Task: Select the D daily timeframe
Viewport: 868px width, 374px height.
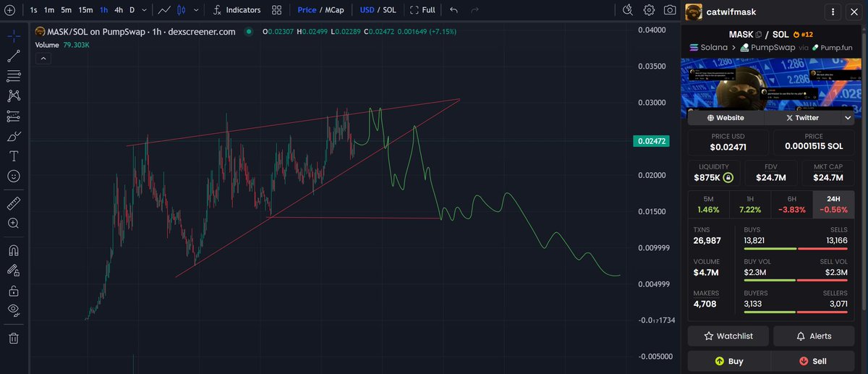Action: point(132,10)
